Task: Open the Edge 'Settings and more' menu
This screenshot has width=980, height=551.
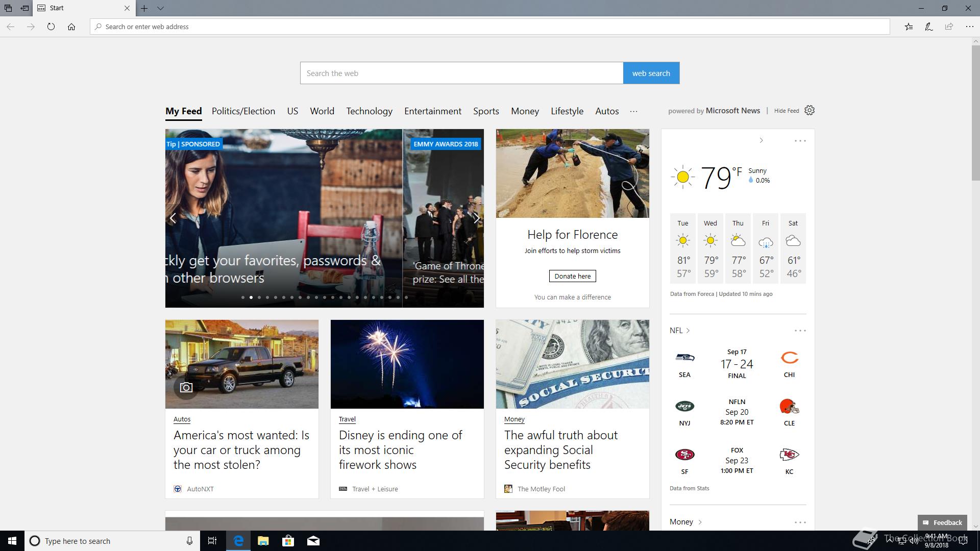Action: coord(969,27)
